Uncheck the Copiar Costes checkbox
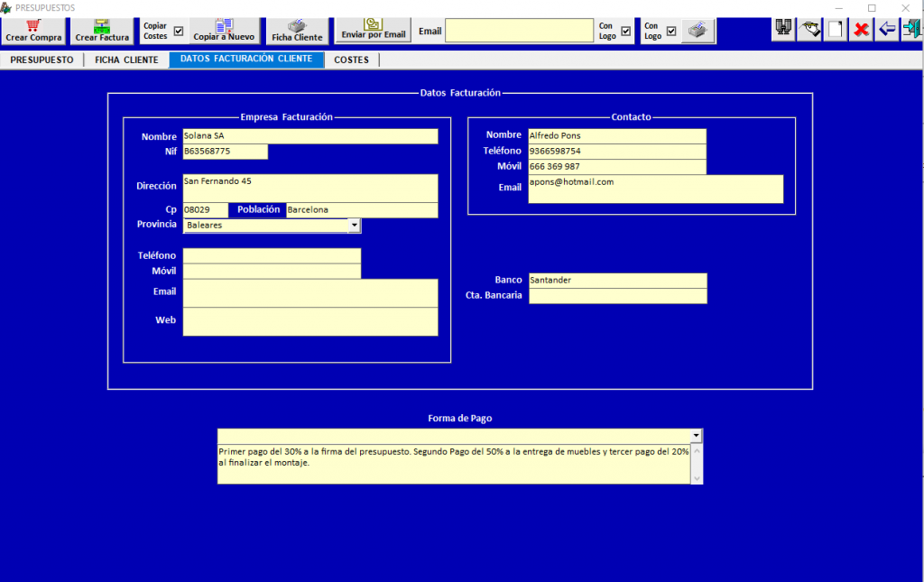This screenshot has height=582, width=924. (x=178, y=31)
